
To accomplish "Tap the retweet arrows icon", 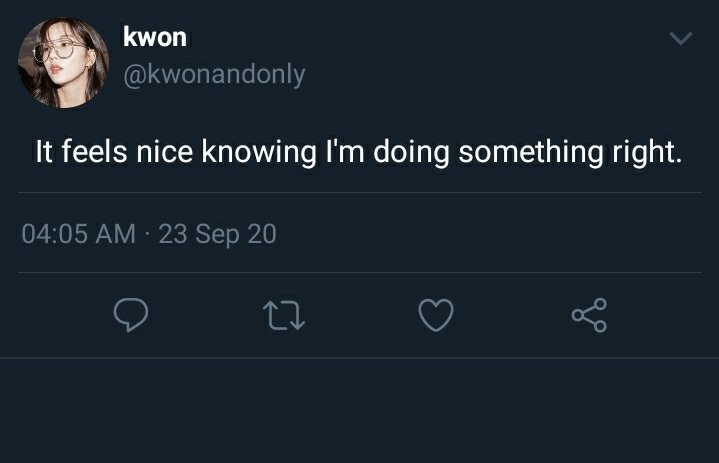I will point(284,315).
